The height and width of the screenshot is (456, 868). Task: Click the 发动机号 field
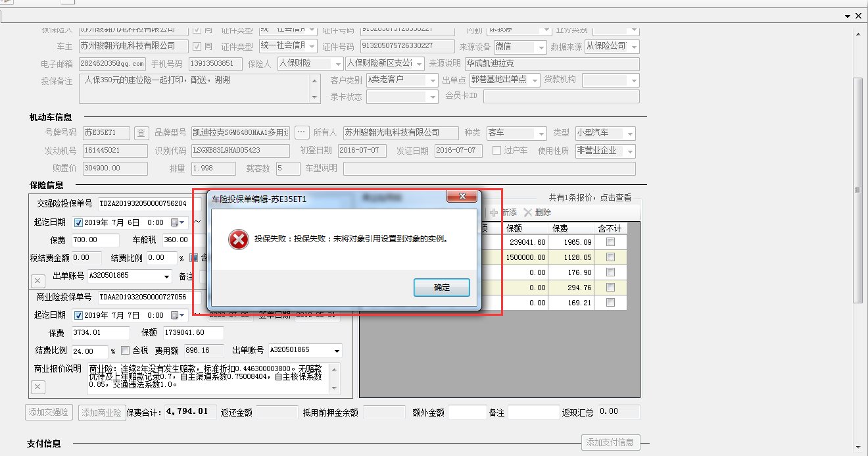[115, 151]
